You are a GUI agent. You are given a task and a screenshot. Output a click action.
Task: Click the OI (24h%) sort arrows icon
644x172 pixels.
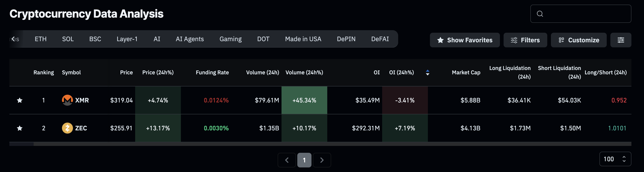point(427,73)
